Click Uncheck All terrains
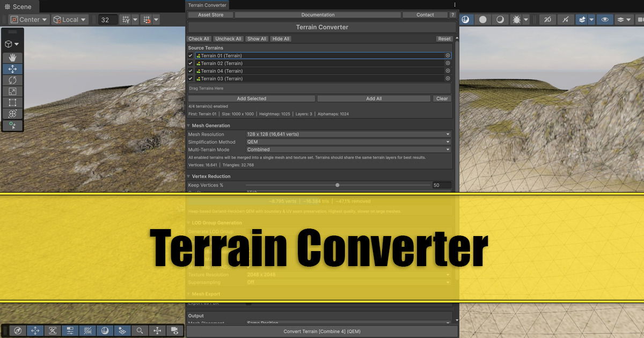Screen dimensions: 644x338 pos(228,39)
